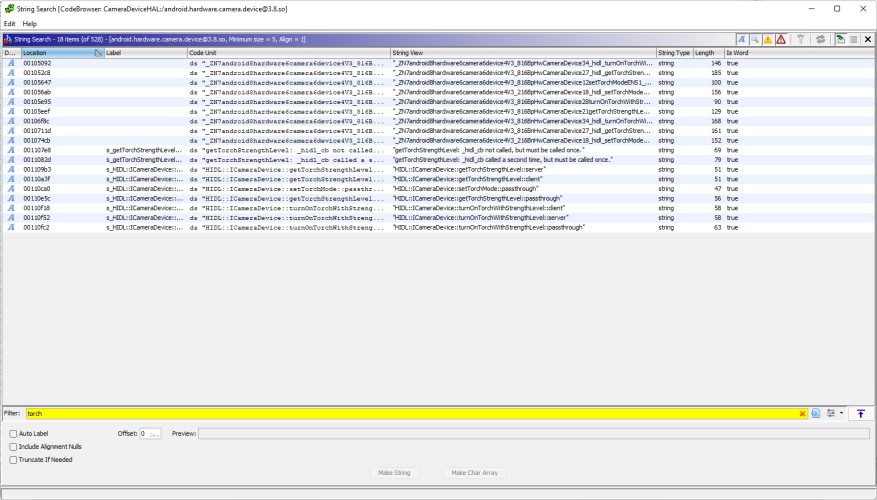877x500 pixels.
Task: Click the blue text-filter page icon
Action: click(816, 413)
